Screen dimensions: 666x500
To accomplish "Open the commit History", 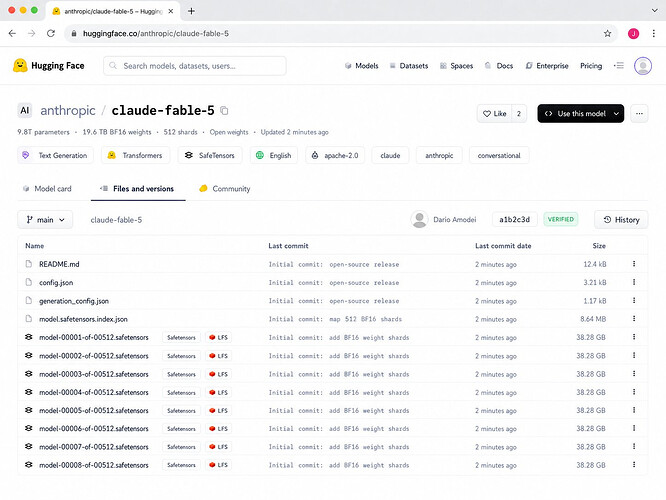I will tap(621, 220).
